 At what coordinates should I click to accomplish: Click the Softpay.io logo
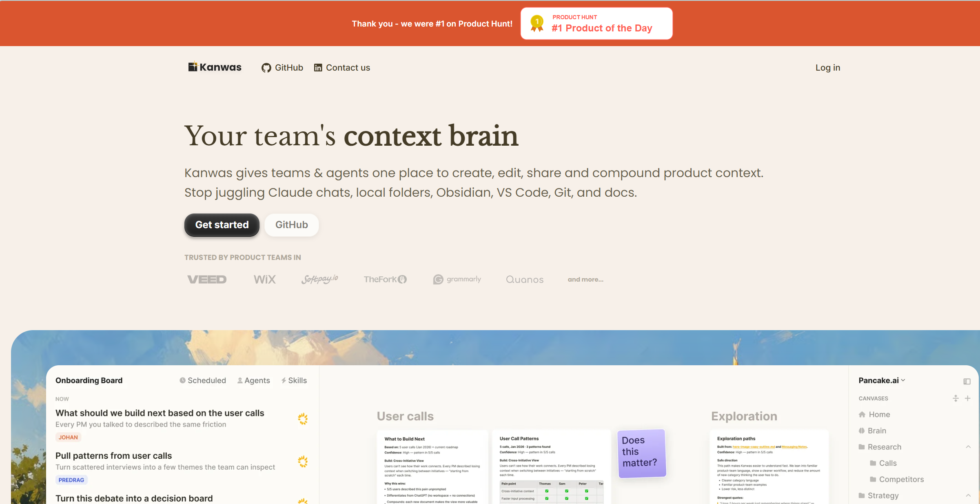tap(319, 280)
